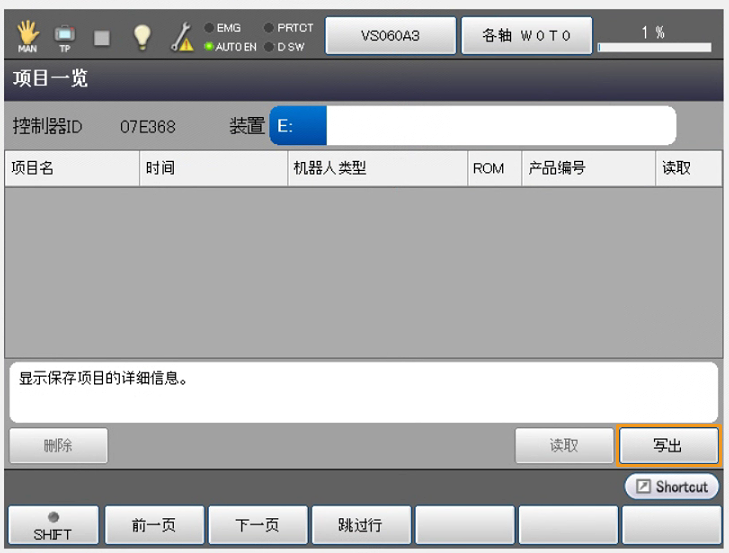This screenshot has width=729, height=553.
Task: Go to 前一页 previous page
Action: (154, 525)
